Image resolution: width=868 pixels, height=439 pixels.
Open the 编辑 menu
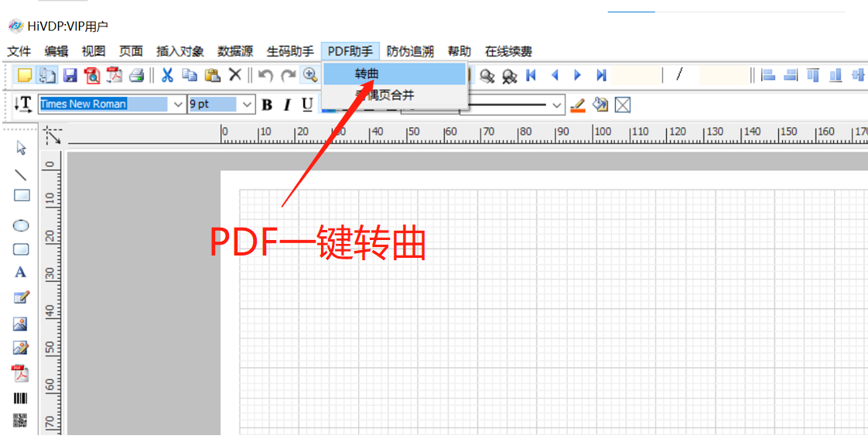coord(56,52)
